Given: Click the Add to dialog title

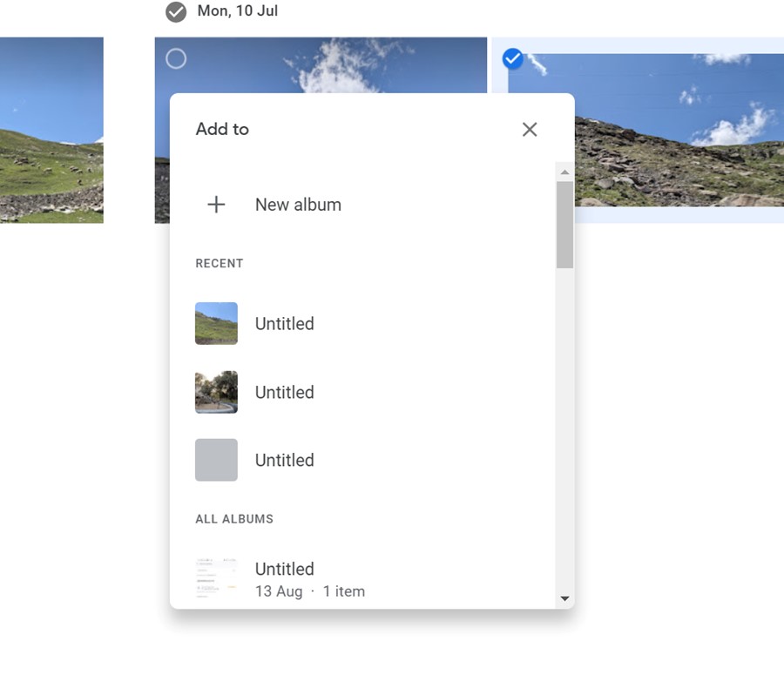Looking at the screenshot, I should [222, 129].
